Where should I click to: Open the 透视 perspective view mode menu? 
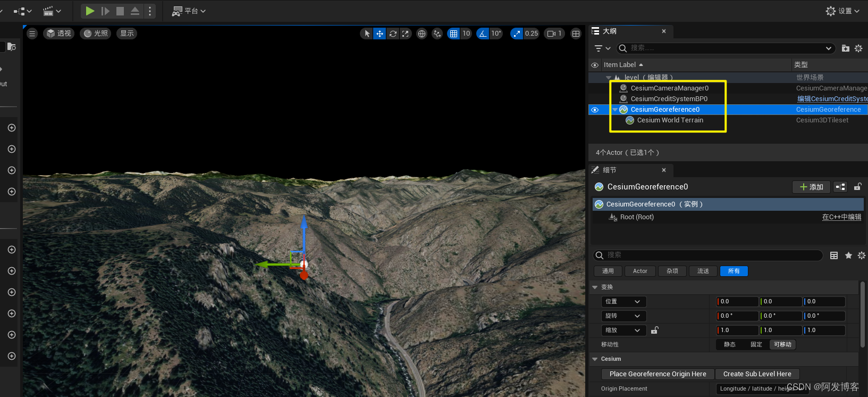(x=58, y=34)
